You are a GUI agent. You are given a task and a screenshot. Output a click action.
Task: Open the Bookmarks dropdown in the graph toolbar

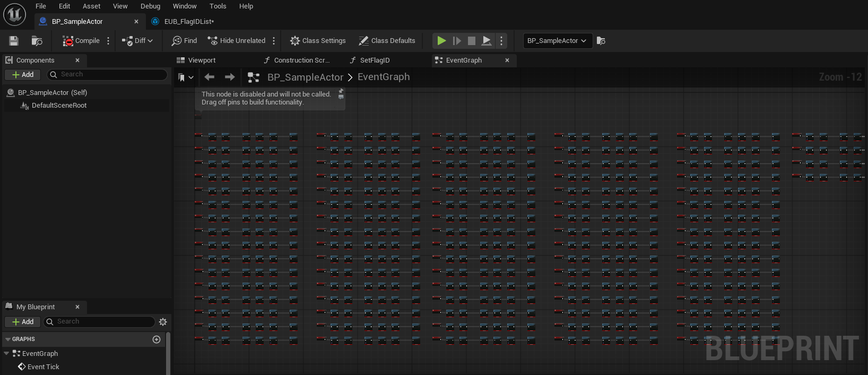pyautogui.click(x=185, y=77)
